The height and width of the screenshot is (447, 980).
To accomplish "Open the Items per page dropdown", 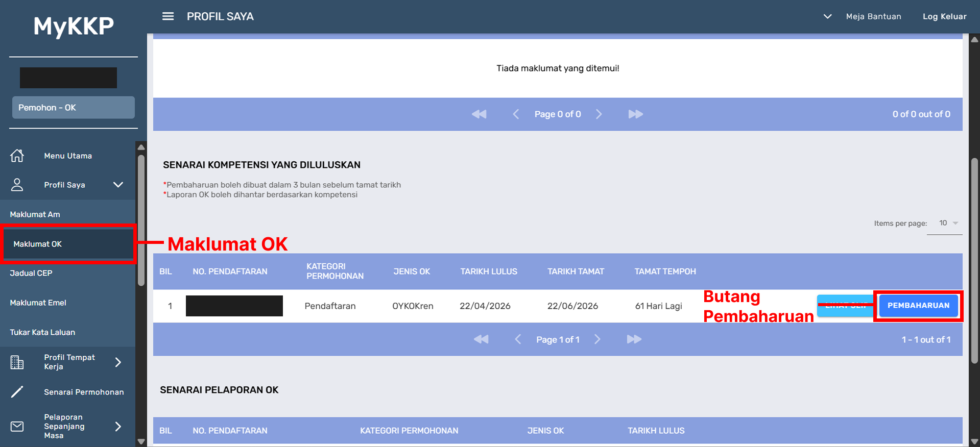I will pyautogui.click(x=948, y=223).
